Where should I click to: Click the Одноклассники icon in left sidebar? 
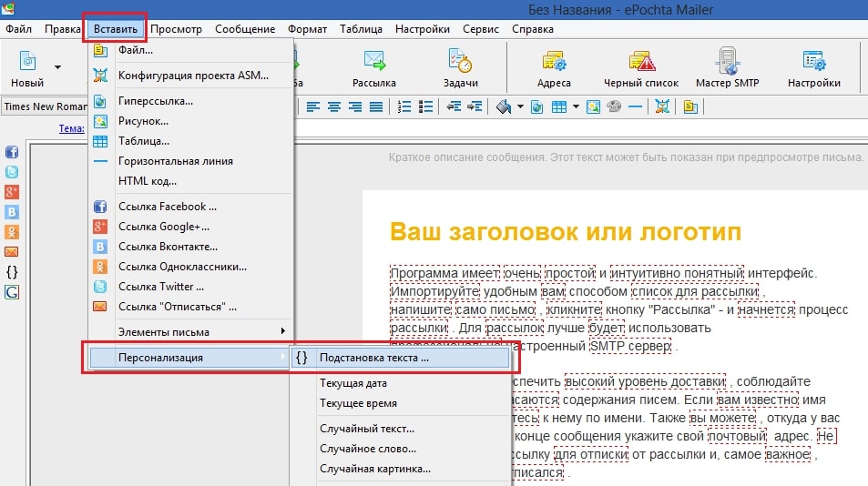12,232
